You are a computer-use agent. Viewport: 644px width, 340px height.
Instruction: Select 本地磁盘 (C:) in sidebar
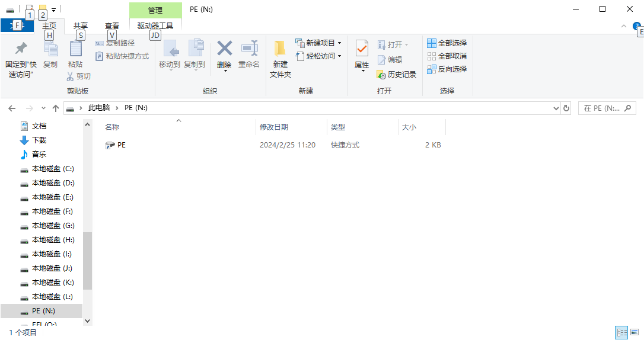click(x=47, y=169)
